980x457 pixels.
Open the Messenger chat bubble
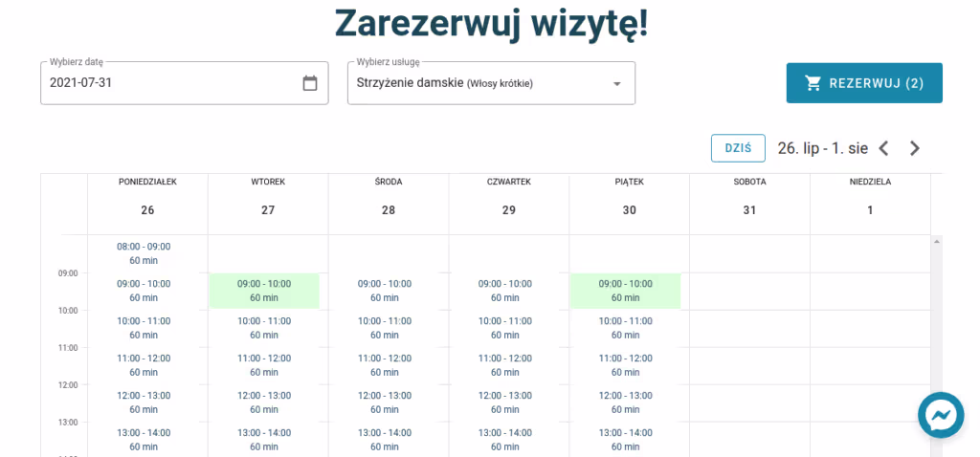coord(941,415)
